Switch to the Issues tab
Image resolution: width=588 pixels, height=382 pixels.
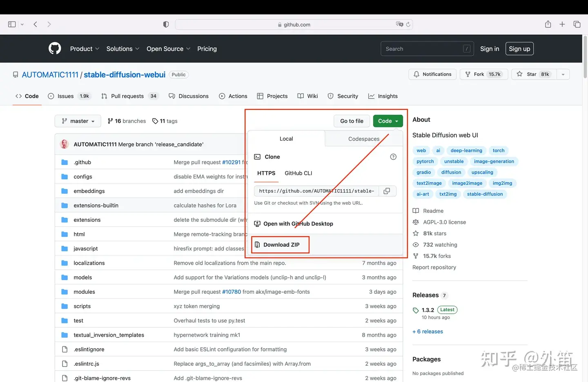click(69, 96)
